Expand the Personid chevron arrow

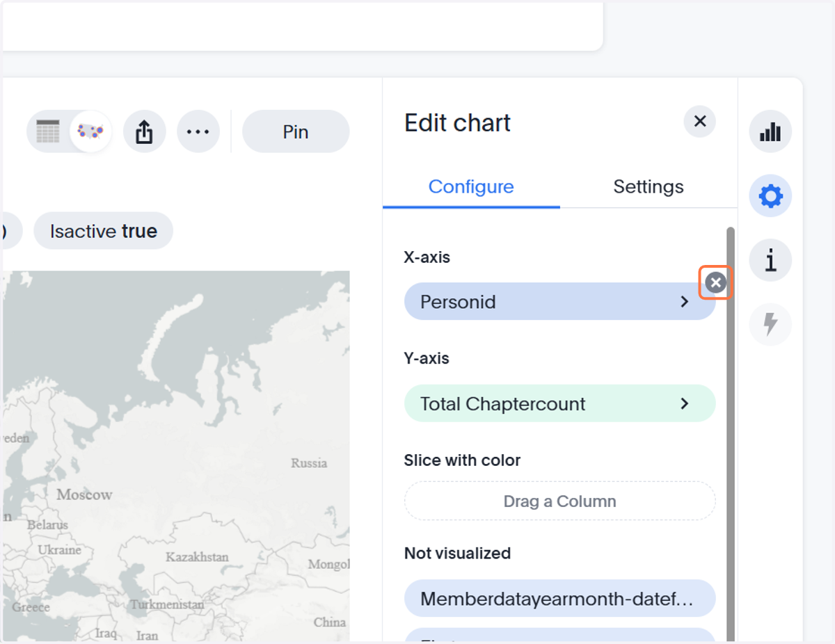click(685, 302)
